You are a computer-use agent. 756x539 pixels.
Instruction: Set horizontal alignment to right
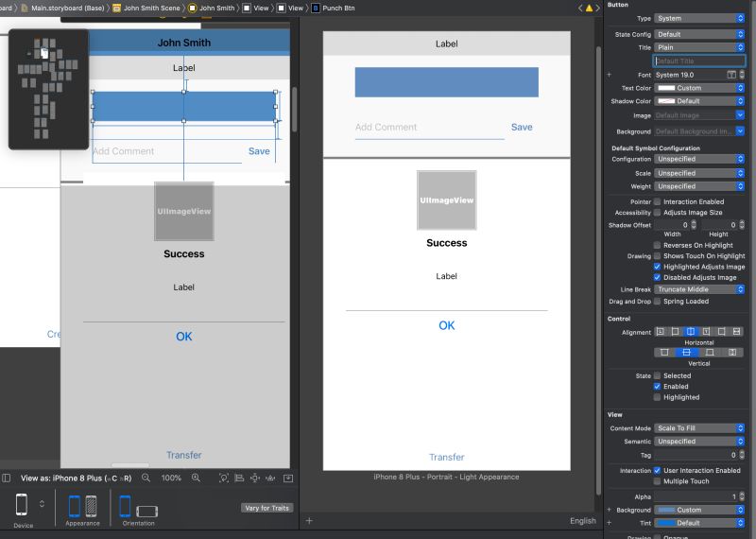[721, 332]
